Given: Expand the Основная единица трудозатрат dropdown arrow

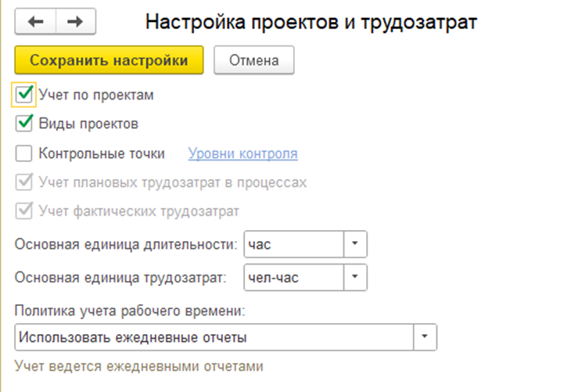Looking at the screenshot, I should tap(355, 276).
